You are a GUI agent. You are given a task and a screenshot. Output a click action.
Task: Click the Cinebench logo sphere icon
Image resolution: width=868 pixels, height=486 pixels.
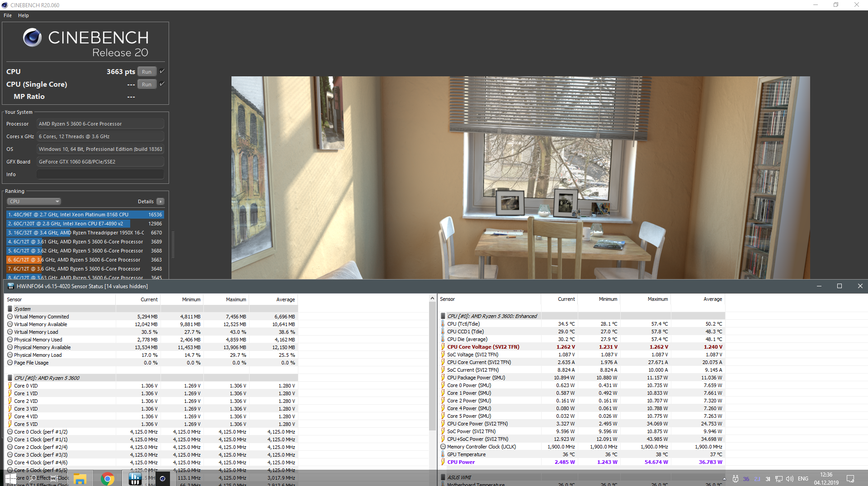(32, 37)
